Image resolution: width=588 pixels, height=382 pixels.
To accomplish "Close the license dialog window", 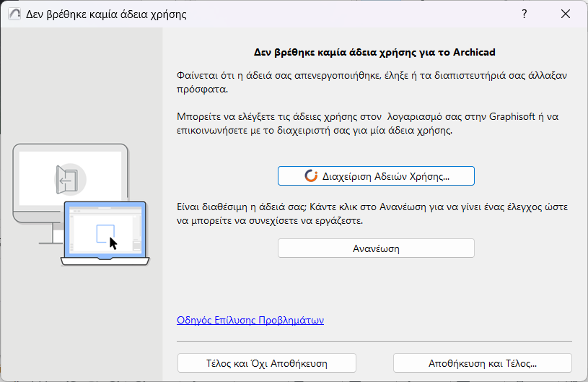I will (566, 14).
